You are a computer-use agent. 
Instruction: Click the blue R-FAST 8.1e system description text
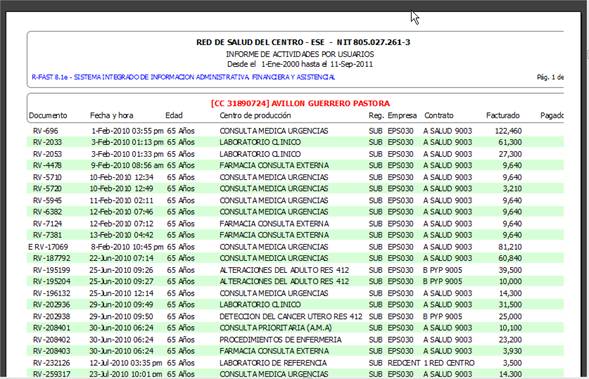183,77
